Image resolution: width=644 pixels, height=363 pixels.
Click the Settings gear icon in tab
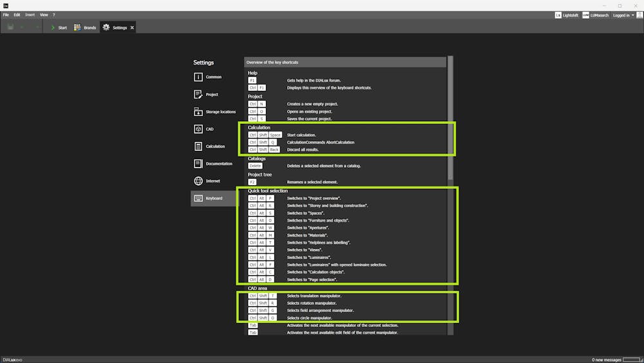coord(106,28)
